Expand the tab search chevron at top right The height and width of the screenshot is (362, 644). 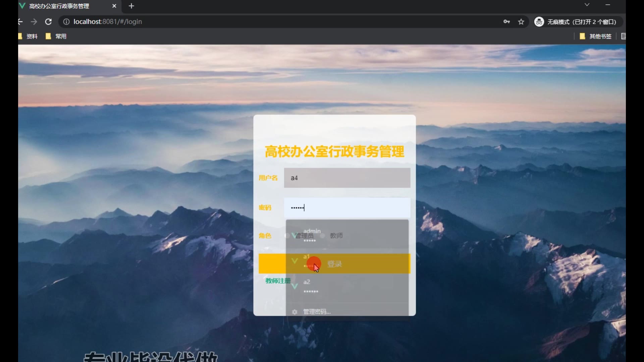tap(587, 5)
